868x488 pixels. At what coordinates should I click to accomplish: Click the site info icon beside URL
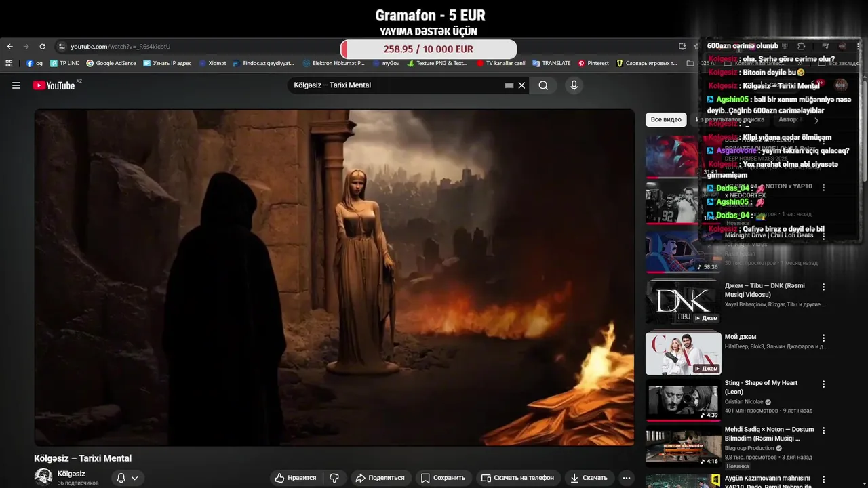tap(62, 47)
